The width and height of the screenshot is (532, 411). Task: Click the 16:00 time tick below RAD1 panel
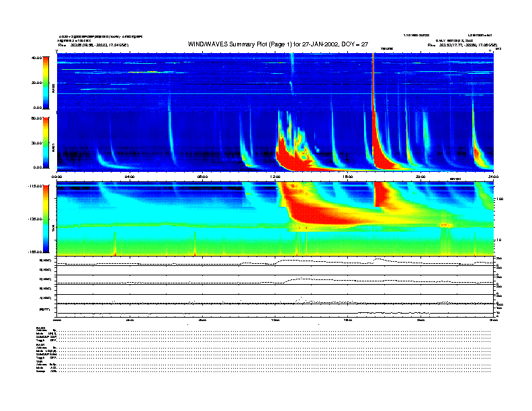coord(348,177)
